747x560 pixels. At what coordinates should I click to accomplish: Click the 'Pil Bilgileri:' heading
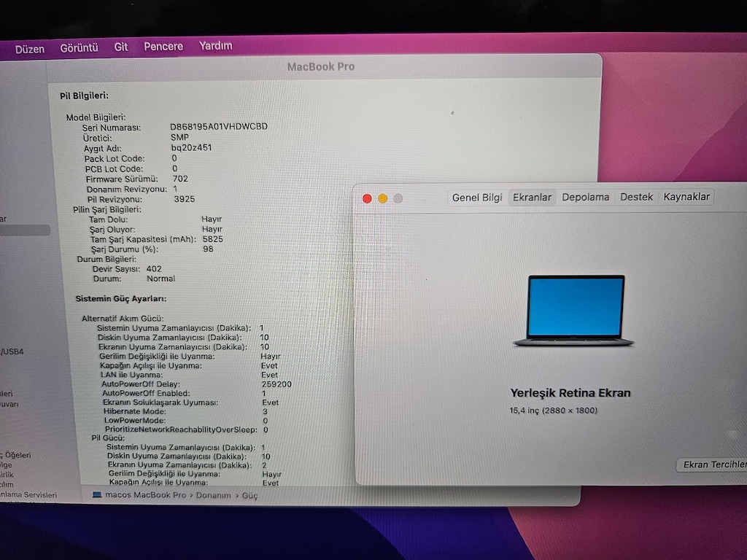pyautogui.click(x=85, y=96)
